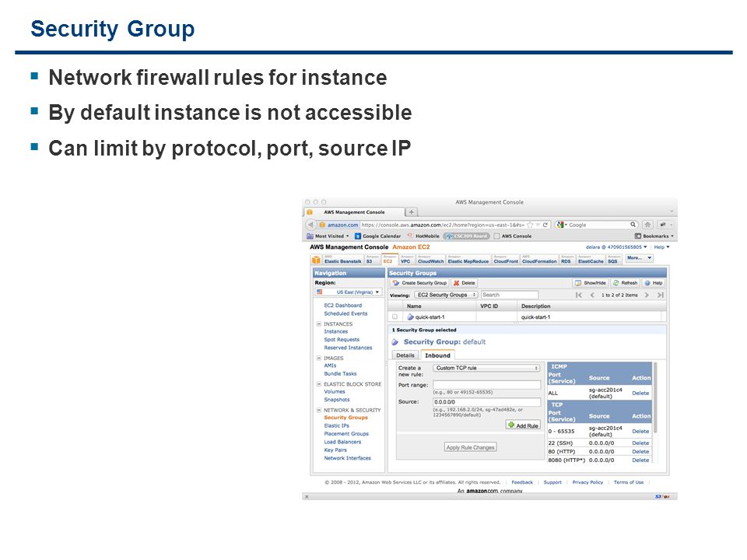Click the browser reload icon
This screenshot has height=560, width=747.
pos(545,225)
